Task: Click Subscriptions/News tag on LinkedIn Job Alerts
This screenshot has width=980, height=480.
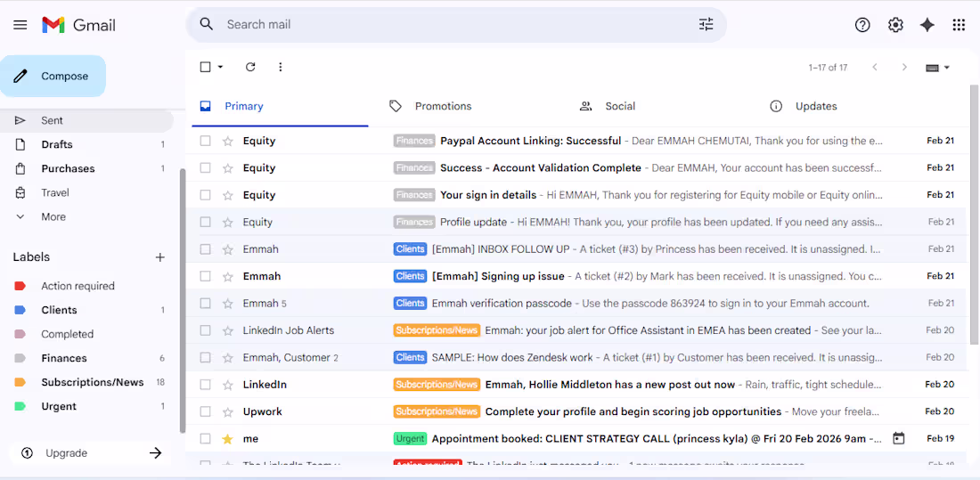Action: [x=437, y=330]
